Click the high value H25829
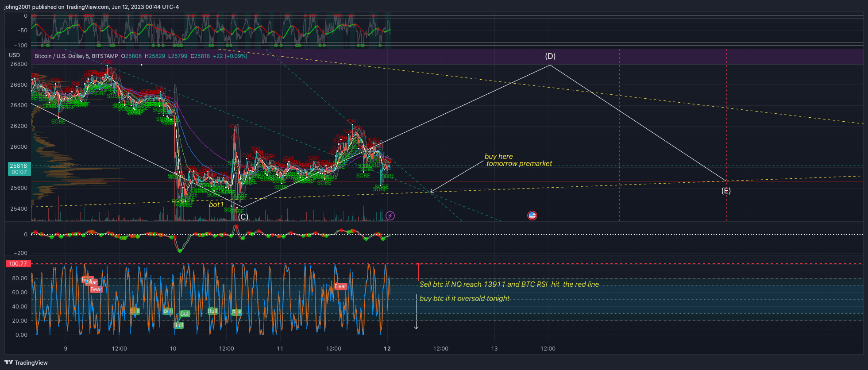 (155, 56)
